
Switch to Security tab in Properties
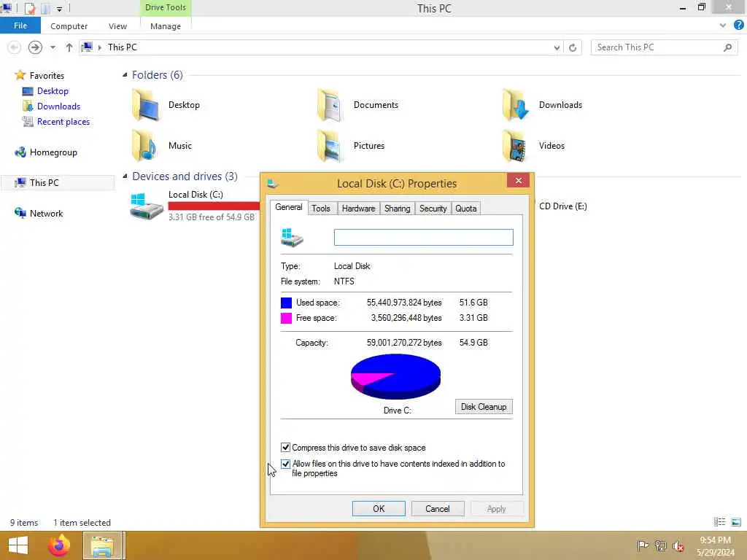point(433,208)
